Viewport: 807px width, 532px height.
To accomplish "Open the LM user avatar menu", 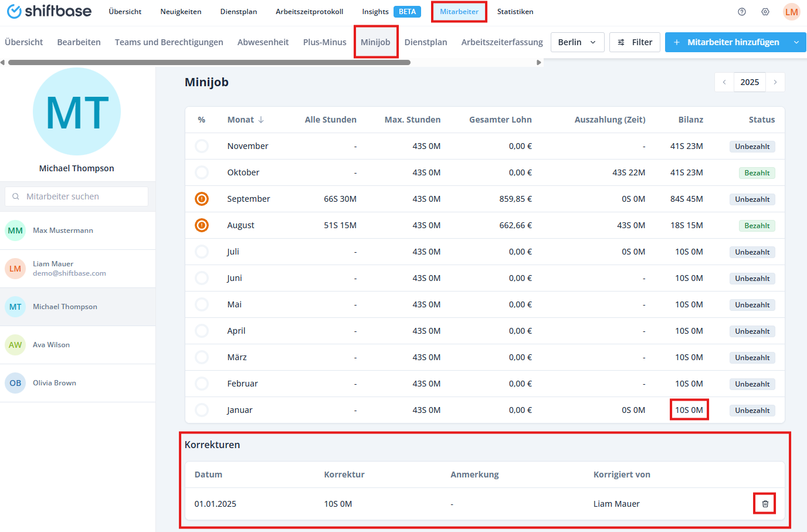I will pyautogui.click(x=791, y=12).
